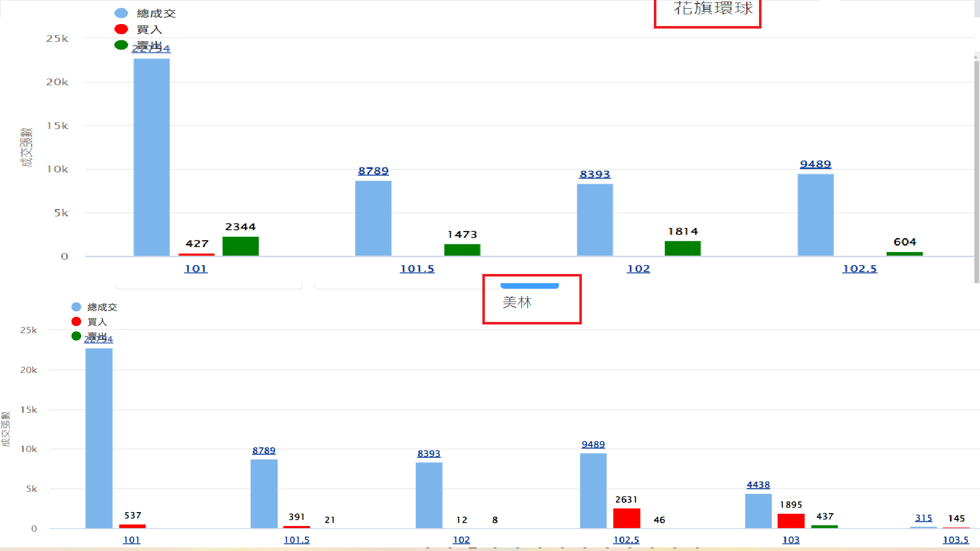Toggle 賣出 legend dot in lower chart

(x=77, y=336)
